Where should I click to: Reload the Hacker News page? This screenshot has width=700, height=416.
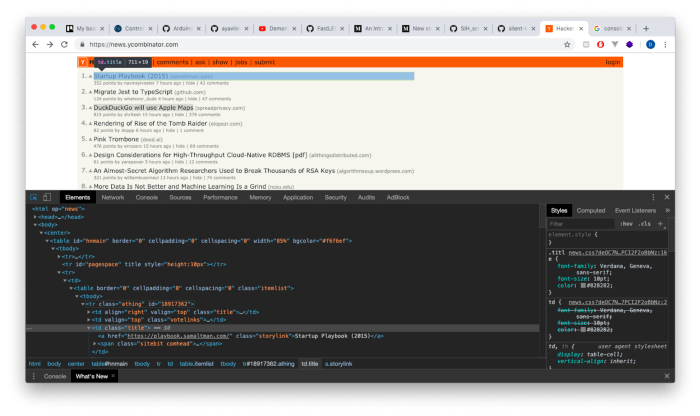tap(64, 44)
